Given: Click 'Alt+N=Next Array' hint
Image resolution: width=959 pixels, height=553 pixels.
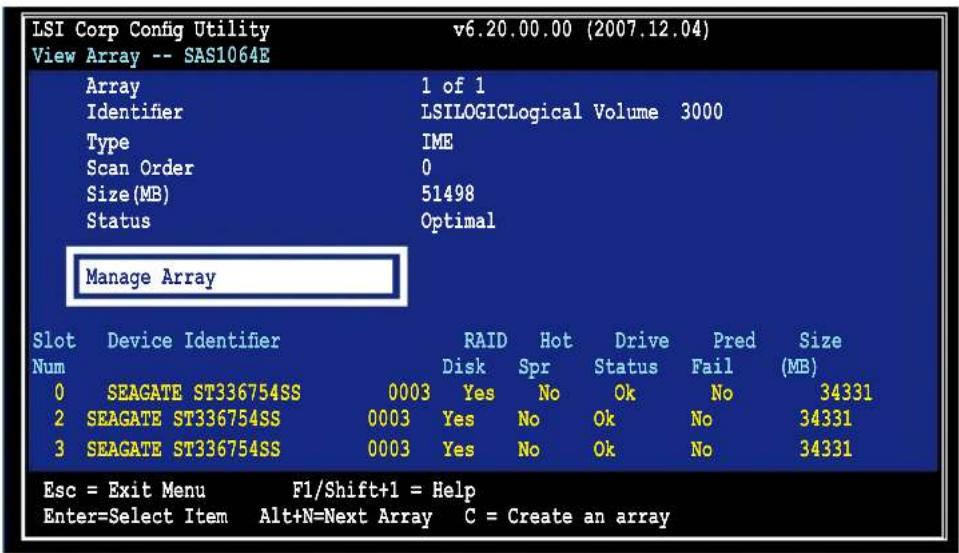Looking at the screenshot, I should point(345,517).
